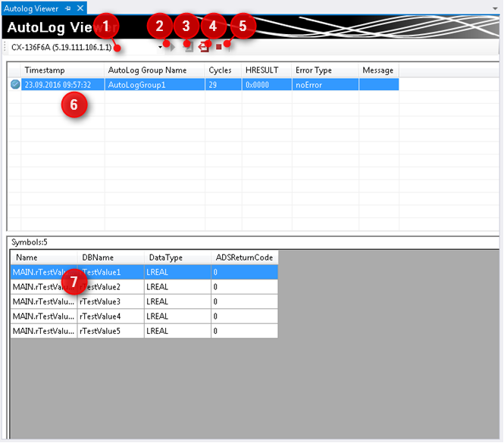Select DBName rTestValue2 cell
The height and width of the screenshot is (443, 504).
[111, 286]
